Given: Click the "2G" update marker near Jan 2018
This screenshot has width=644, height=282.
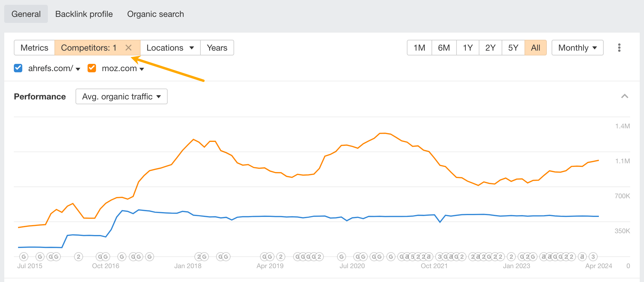Looking at the screenshot, I should point(202,256).
